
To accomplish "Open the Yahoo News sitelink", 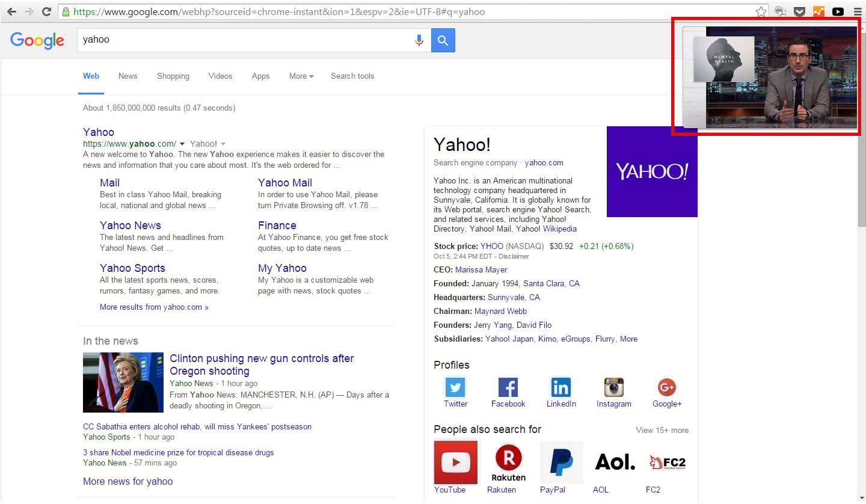I will pyautogui.click(x=131, y=226).
